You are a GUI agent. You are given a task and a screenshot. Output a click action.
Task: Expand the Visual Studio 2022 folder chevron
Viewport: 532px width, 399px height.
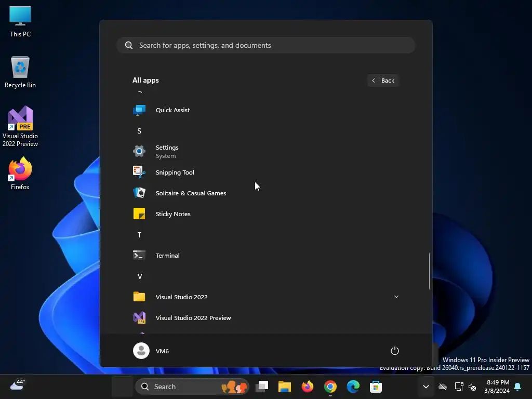[x=396, y=297]
